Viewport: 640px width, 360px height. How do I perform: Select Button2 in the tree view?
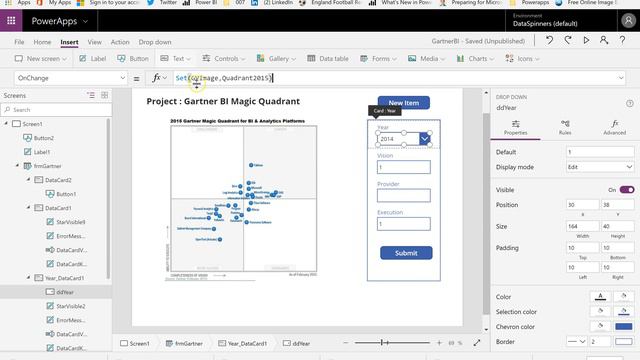39,138
